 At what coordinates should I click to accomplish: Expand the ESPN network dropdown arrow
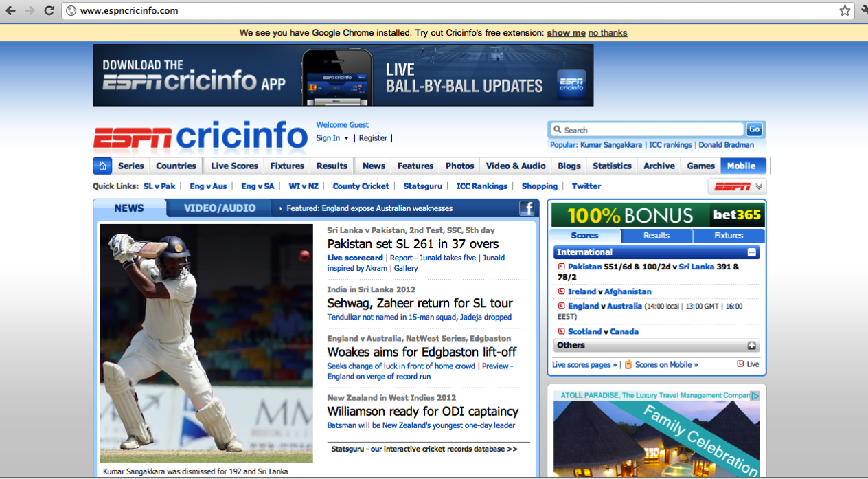(759, 186)
